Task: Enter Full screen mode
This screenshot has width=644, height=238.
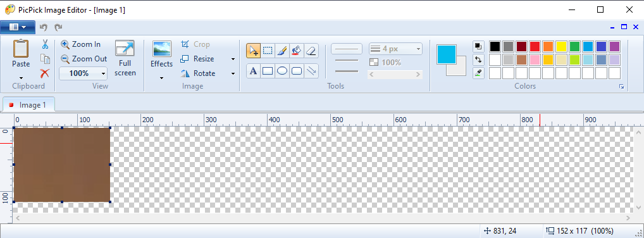Action: coord(125,59)
